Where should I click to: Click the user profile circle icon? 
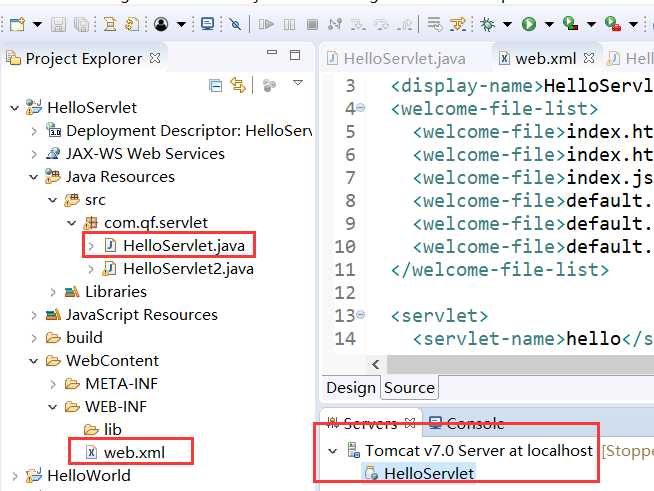(x=161, y=24)
